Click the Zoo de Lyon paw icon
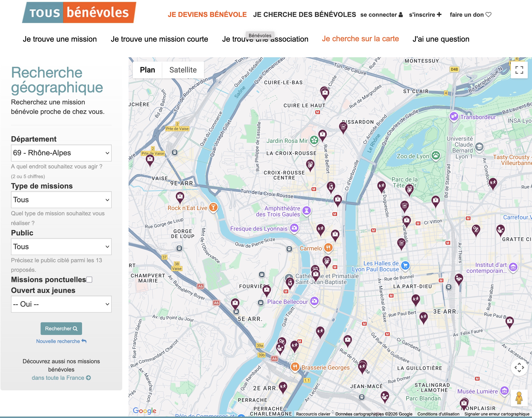 click(x=436, y=155)
